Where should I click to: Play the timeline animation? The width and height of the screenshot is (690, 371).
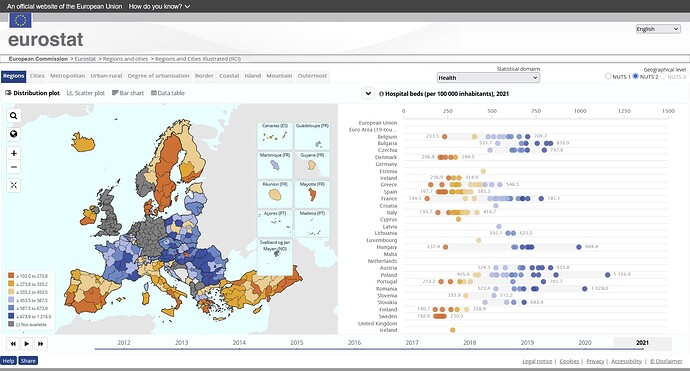[27, 344]
